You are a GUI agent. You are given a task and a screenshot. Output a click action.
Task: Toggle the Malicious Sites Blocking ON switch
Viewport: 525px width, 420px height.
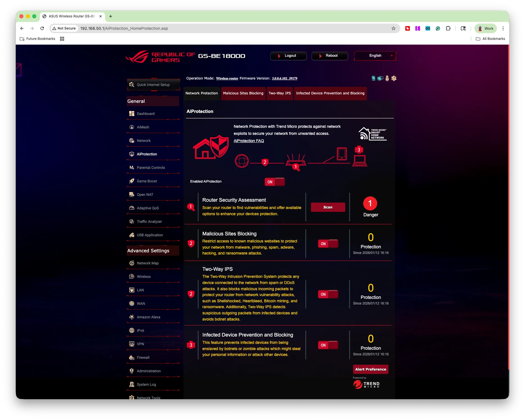(x=328, y=244)
